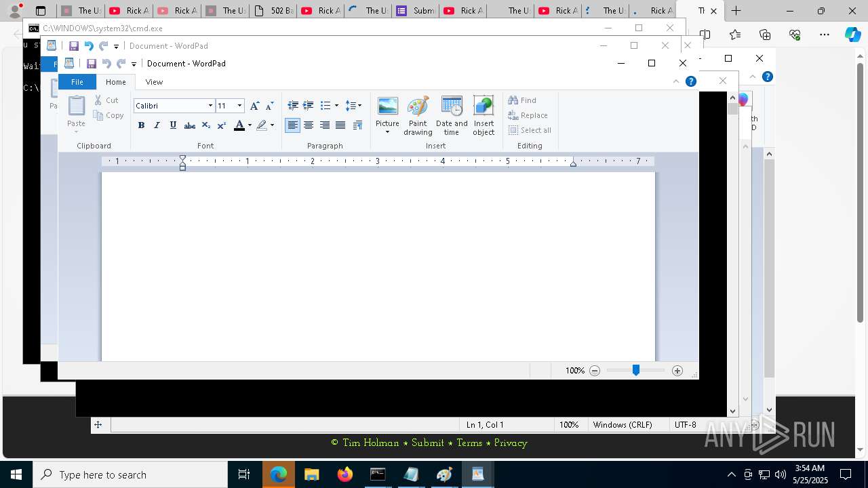
Task: Switch to the View ribbon tab
Action: tap(154, 82)
